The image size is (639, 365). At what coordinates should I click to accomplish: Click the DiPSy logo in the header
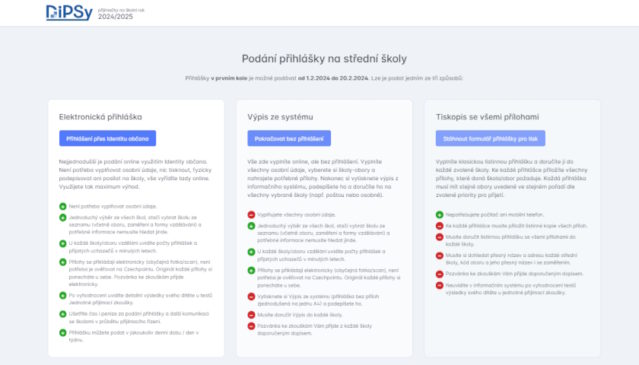point(69,13)
